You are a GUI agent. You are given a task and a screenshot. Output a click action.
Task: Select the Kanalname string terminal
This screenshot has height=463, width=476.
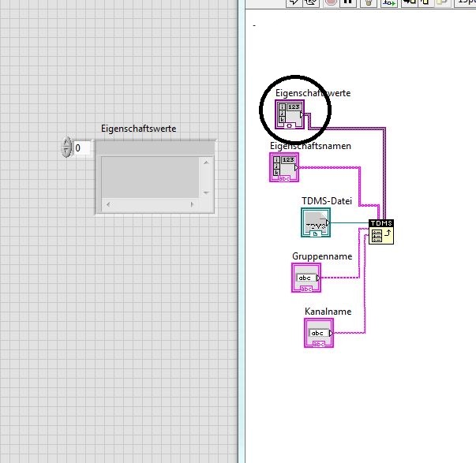319,333
